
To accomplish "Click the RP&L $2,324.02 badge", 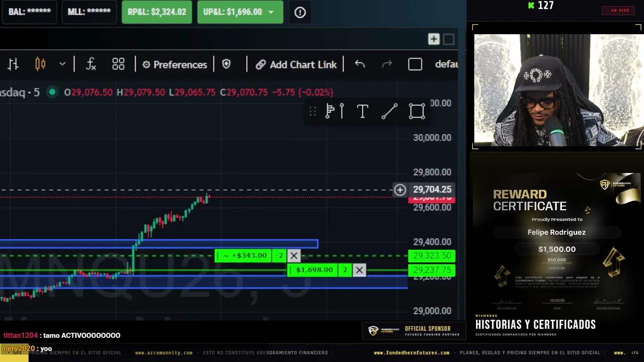I will (157, 12).
